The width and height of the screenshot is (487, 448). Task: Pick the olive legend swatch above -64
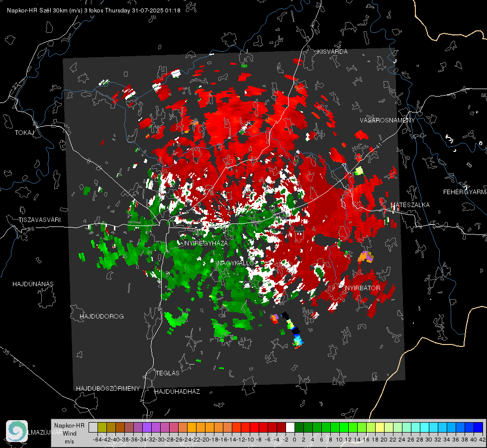102,428
